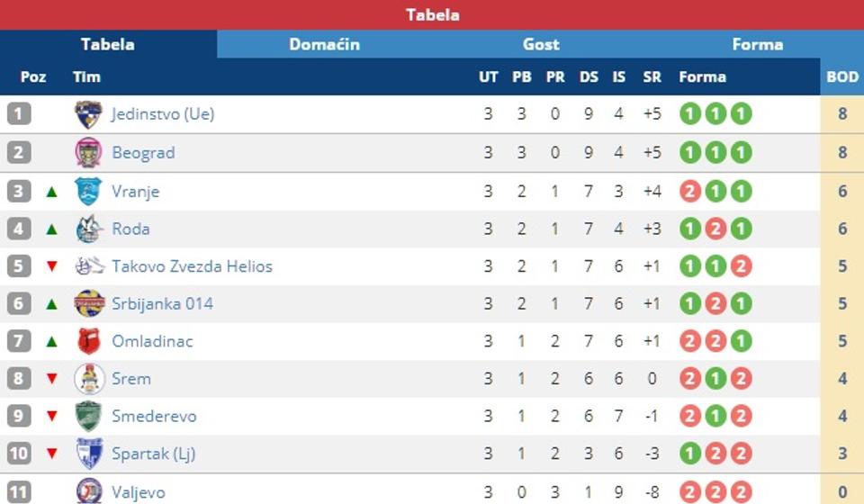Open the Takovo Zvezda Helios team link
Screen dimensions: 864x504
tap(192, 266)
